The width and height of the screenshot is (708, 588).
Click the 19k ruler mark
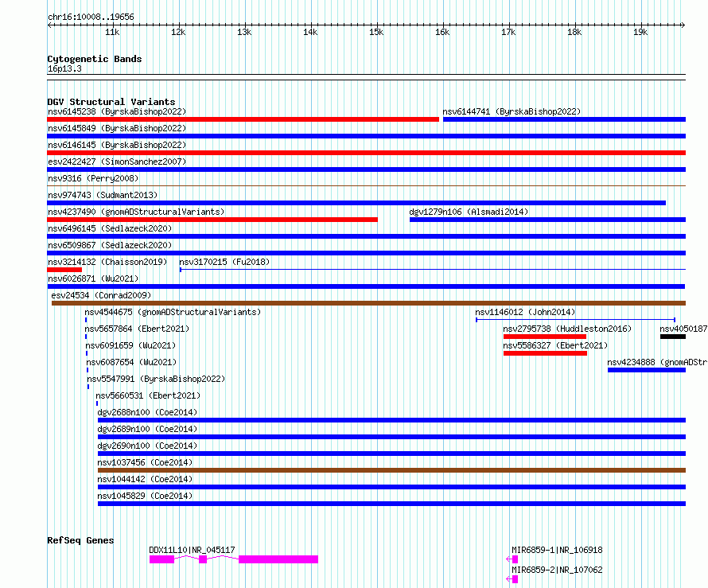pos(640,33)
